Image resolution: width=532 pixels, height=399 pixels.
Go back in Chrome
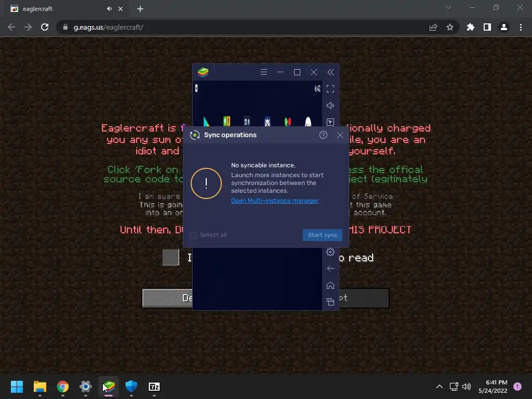(x=11, y=27)
